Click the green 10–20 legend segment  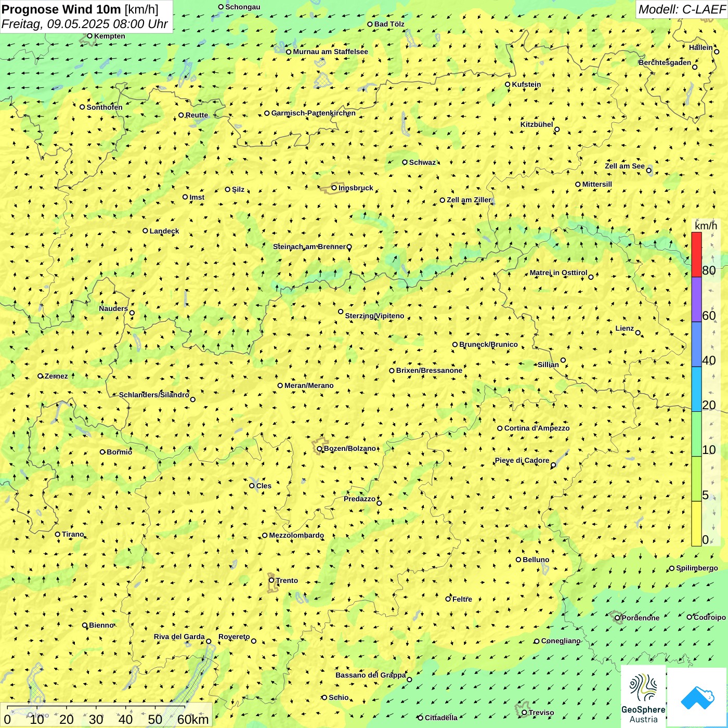tap(696, 434)
